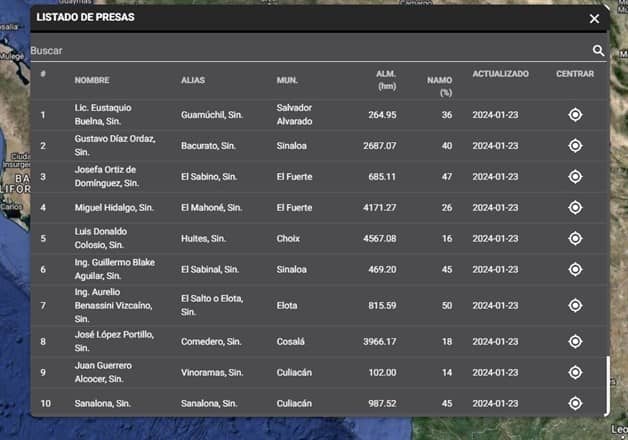The image size is (628, 440).
Task: Click alias El Sabino, Sin.
Action: point(209,177)
